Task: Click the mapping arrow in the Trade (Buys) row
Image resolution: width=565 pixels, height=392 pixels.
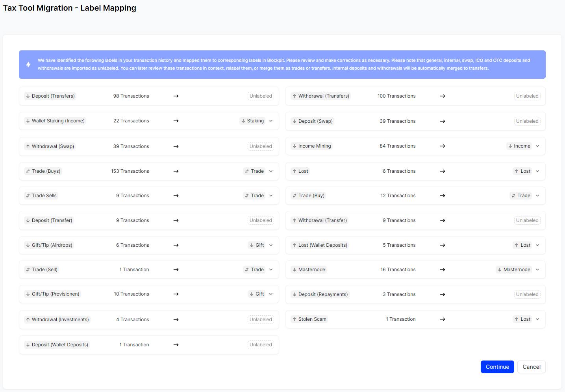Action: click(176, 171)
